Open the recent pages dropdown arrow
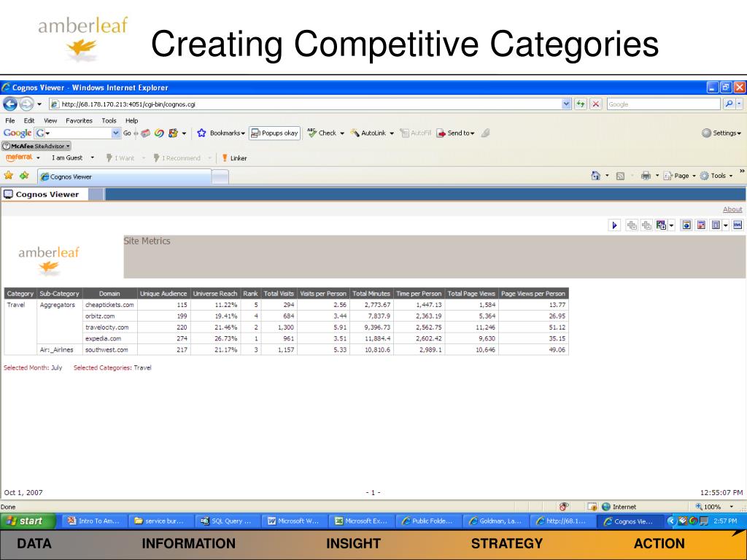The image size is (747, 560). 39,104
